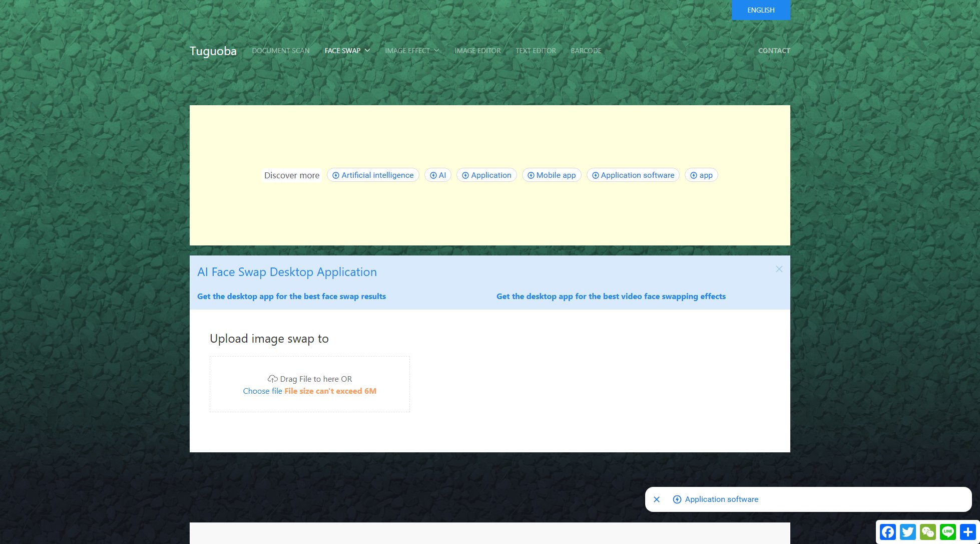Viewport: 980px width, 544px height.
Task: Open the Document Scan menu item
Action: point(280,51)
